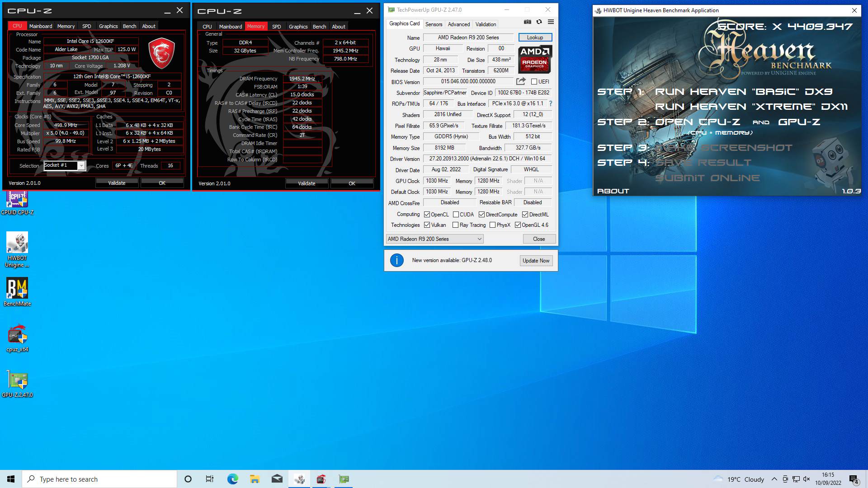Click the Lookup button in GPU-Z
The height and width of the screenshot is (488, 868).
click(x=535, y=38)
